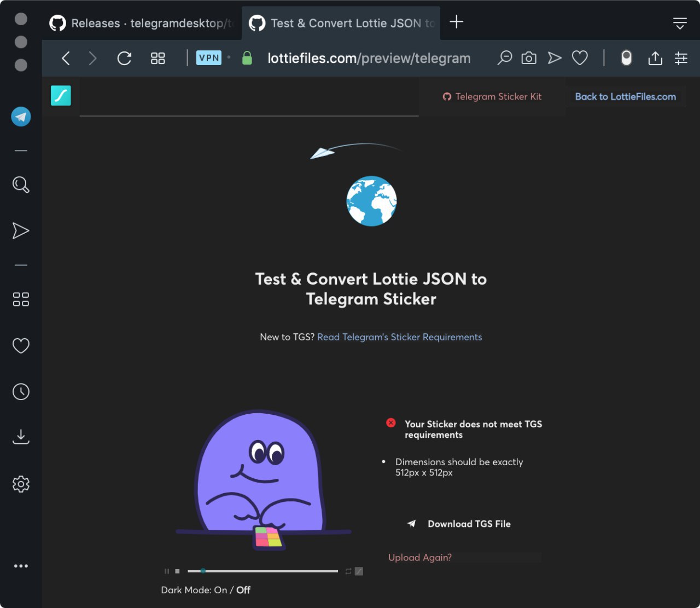700x608 pixels.
Task: Toggle the player background color button
Action: [359, 571]
